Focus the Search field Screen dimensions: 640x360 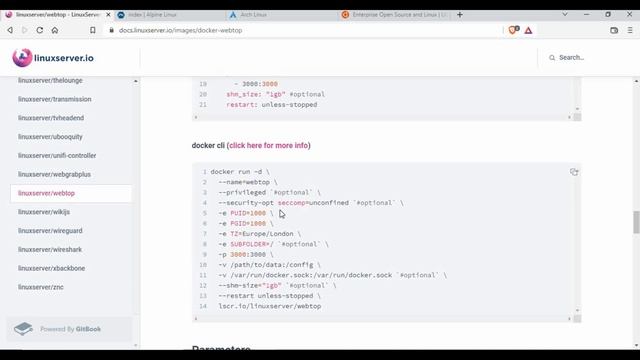coord(571,58)
